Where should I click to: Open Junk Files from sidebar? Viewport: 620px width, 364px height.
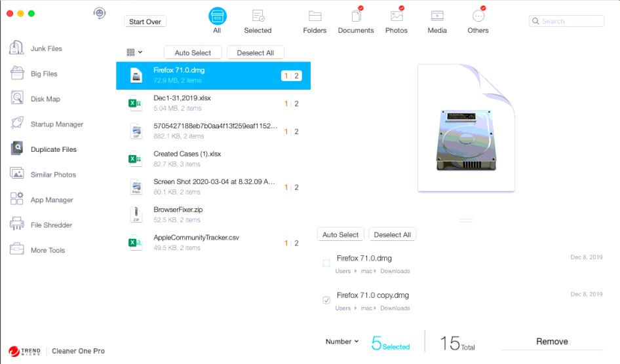click(36, 48)
